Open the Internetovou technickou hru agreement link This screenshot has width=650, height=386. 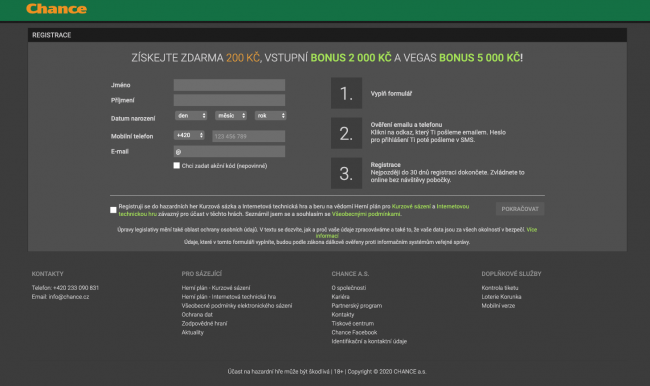click(x=453, y=206)
